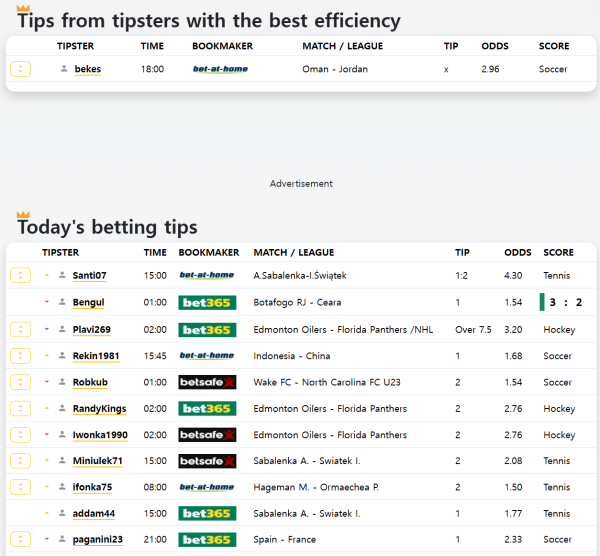This screenshot has width=600, height=556.
Task: Click the bet365 logo in Bengul's row
Action: coord(206,302)
